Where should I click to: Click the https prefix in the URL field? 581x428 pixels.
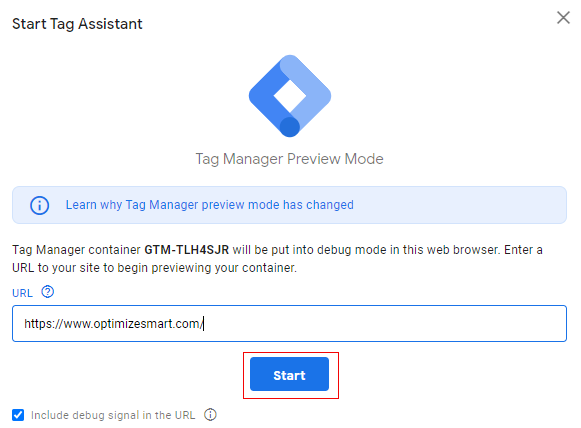click(x=39, y=324)
